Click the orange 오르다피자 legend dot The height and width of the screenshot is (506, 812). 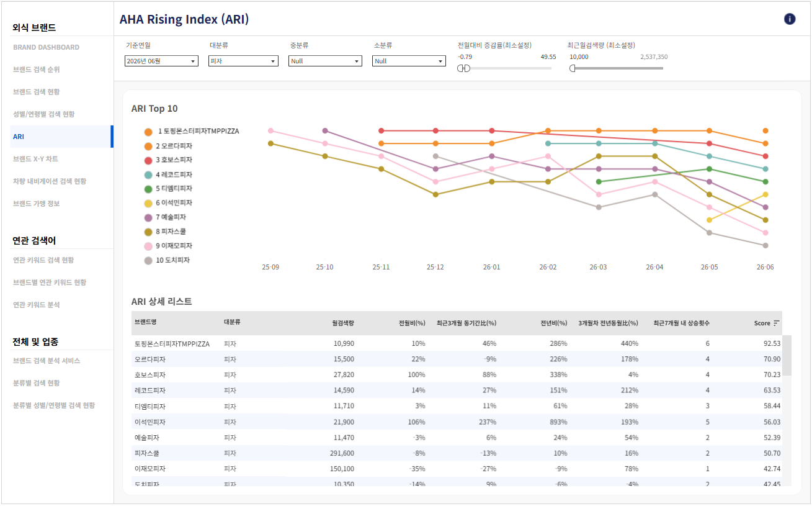click(148, 146)
